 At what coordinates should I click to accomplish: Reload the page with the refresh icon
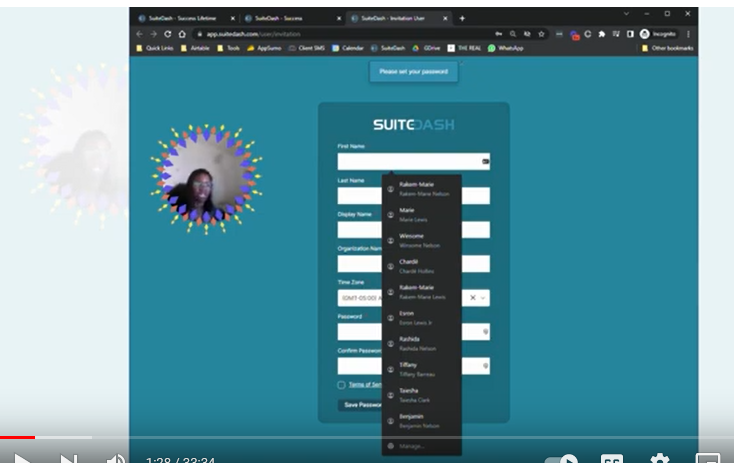pyautogui.click(x=168, y=34)
